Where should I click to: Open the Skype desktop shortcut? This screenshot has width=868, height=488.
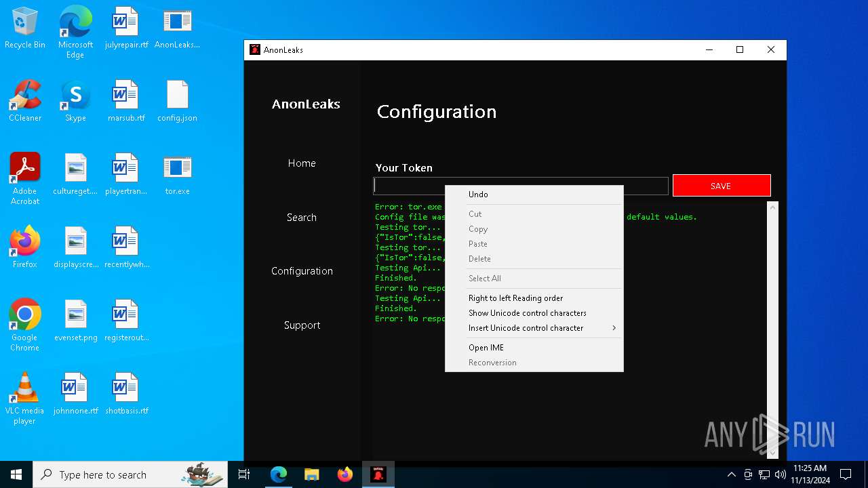pyautogui.click(x=75, y=102)
